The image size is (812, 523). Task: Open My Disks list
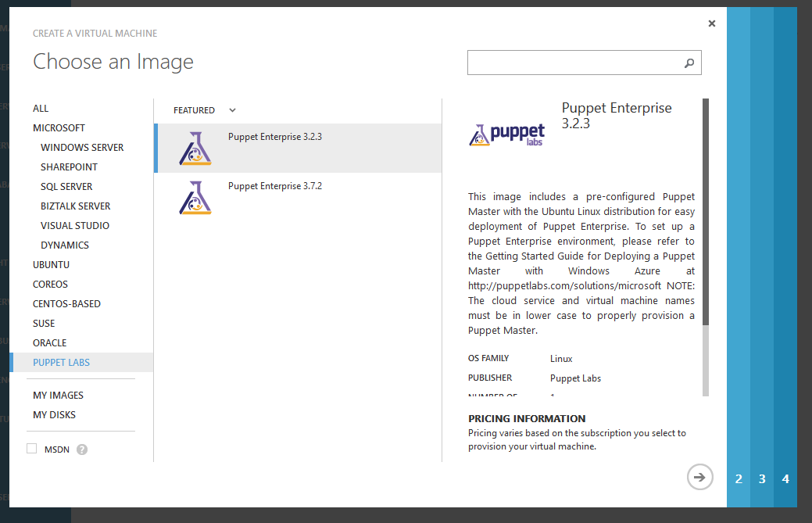55,415
